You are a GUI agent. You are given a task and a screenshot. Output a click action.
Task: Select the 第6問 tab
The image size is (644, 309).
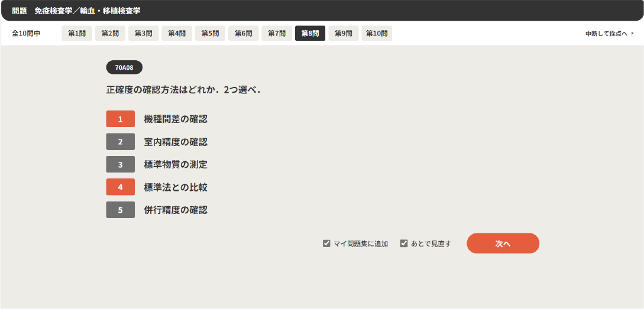(x=243, y=34)
